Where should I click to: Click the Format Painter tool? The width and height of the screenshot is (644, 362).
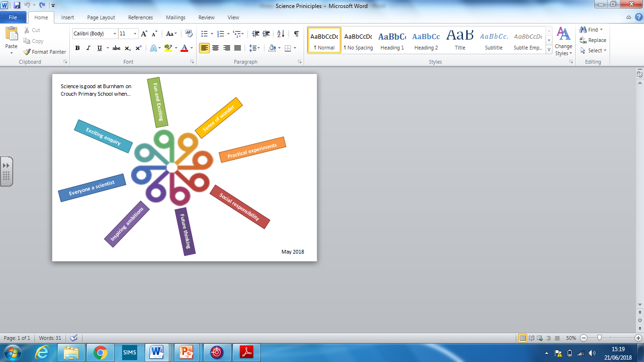[x=45, y=52]
